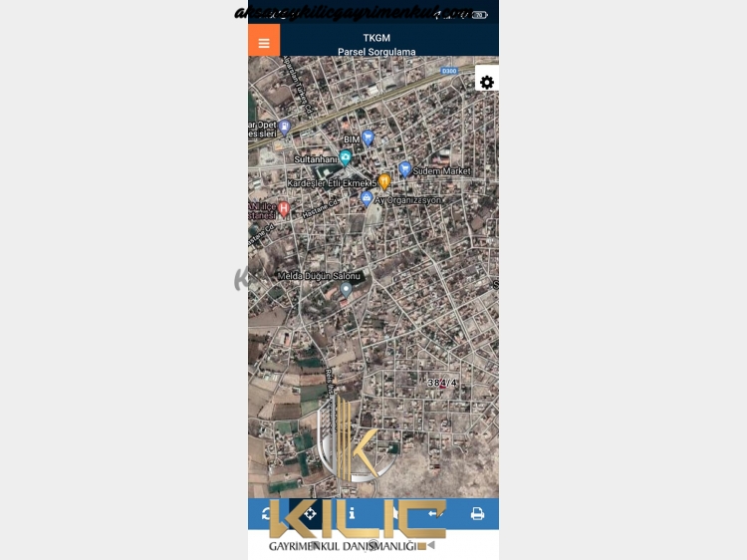747x560 pixels.
Task: Tap the refresh icon in bottom toolbar
Action: (x=268, y=514)
